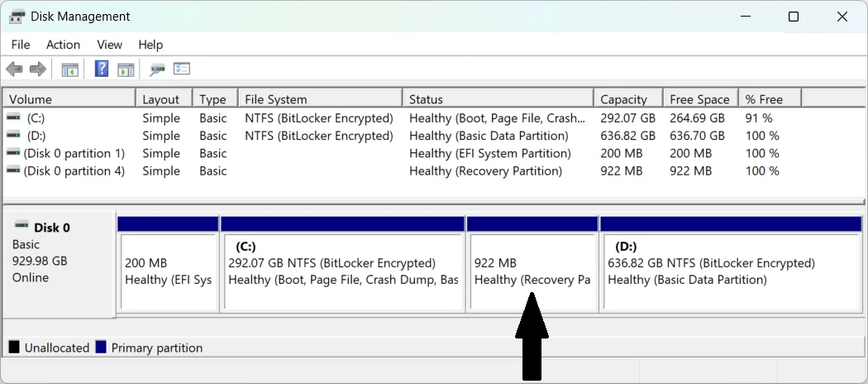Click the blue Primary partition legend swatch
Image resolution: width=868 pixels, height=384 pixels.
pyautogui.click(x=101, y=348)
